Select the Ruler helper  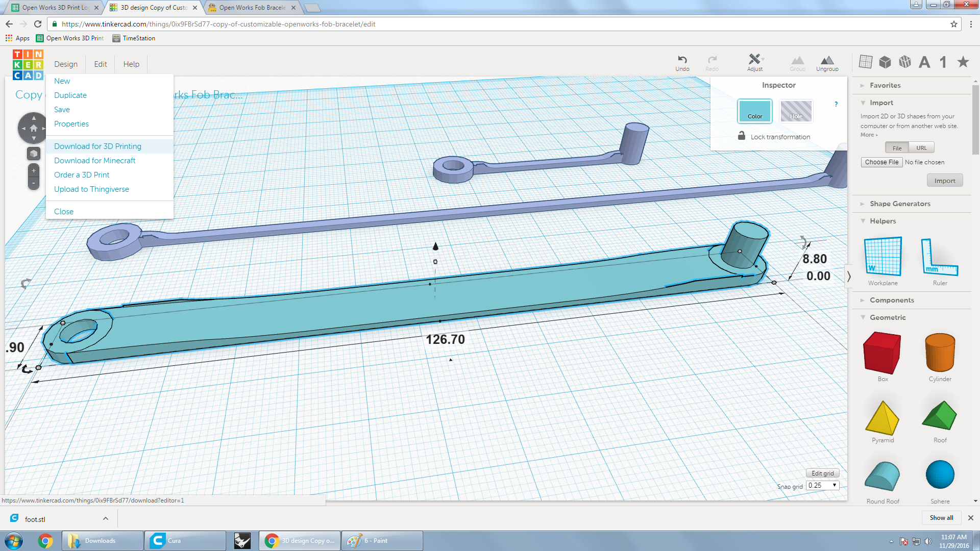click(940, 261)
